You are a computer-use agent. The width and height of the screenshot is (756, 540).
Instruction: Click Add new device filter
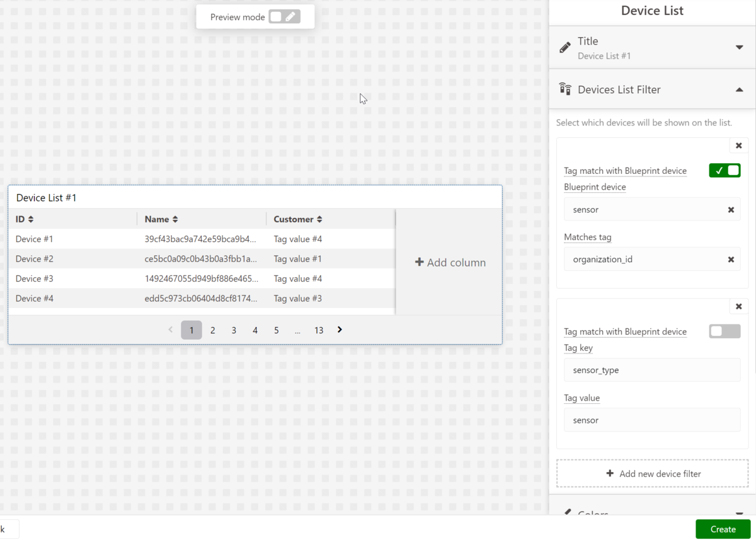pyautogui.click(x=652, y=474)
